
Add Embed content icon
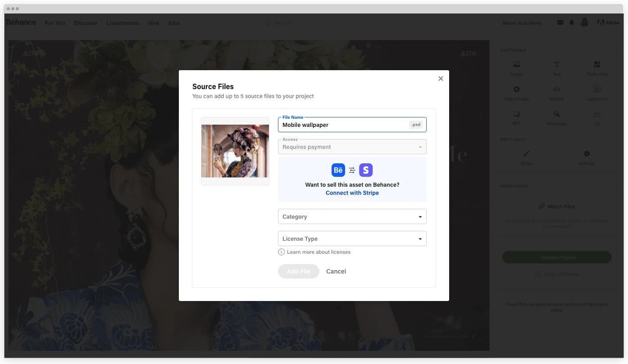point(557,90)
